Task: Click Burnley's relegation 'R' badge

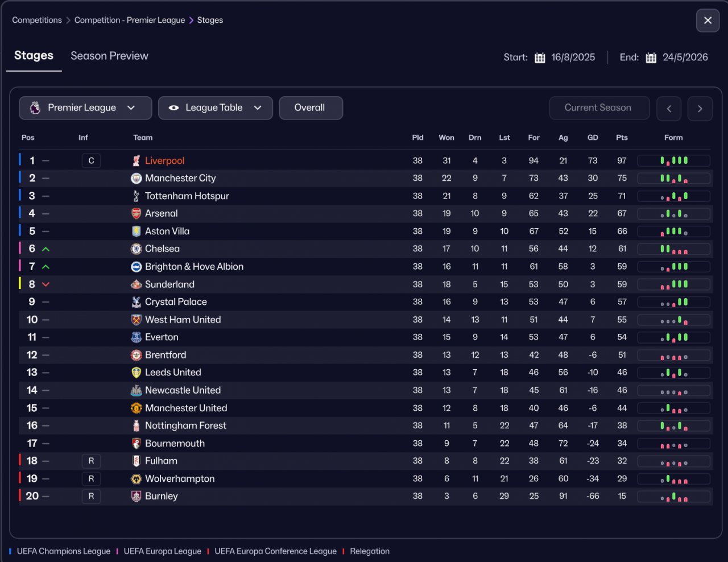Action: [x=91, y=497]
